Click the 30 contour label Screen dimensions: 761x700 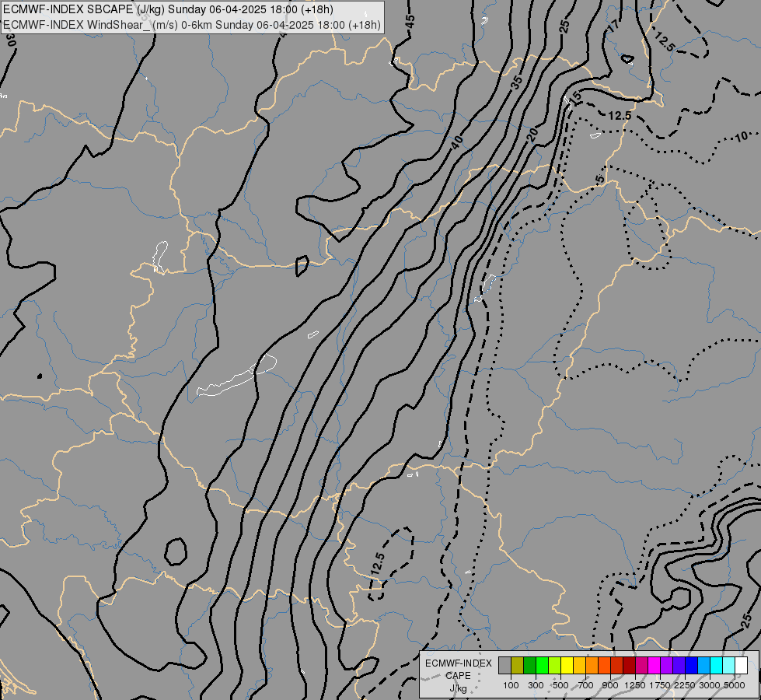[x=12, y=40]
